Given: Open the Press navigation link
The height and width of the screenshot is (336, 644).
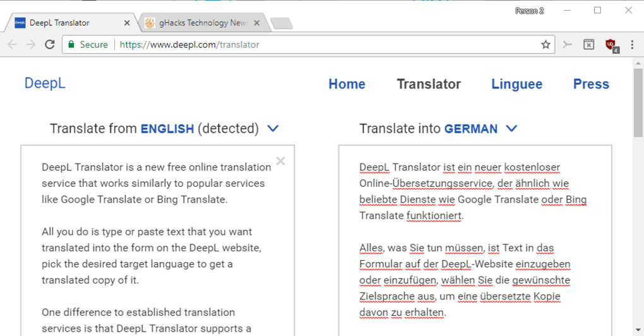Looking at the screenshot, I should point(591,84).
